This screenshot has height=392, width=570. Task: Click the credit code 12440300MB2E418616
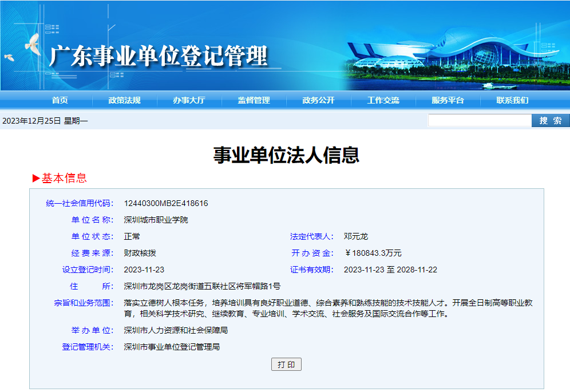[166, 203]
